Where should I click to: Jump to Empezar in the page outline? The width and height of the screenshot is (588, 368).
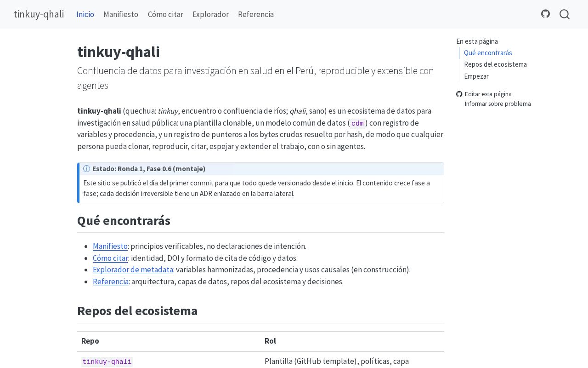click(476, 76)
